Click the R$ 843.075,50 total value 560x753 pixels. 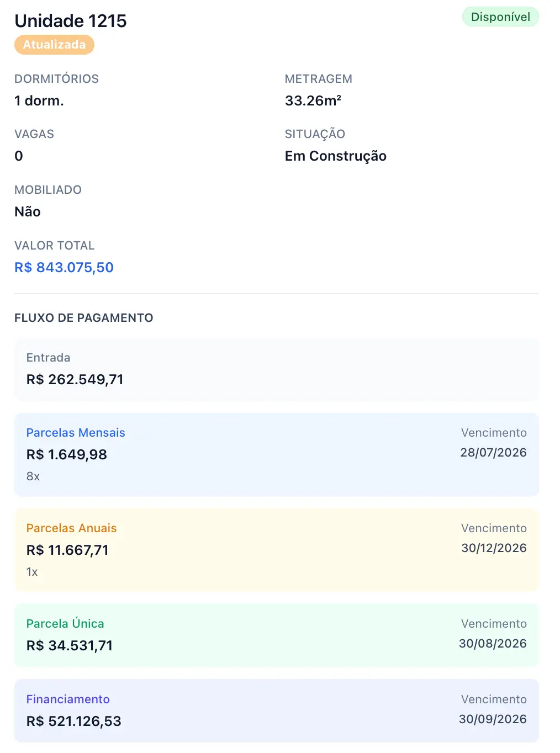point(64,267)
